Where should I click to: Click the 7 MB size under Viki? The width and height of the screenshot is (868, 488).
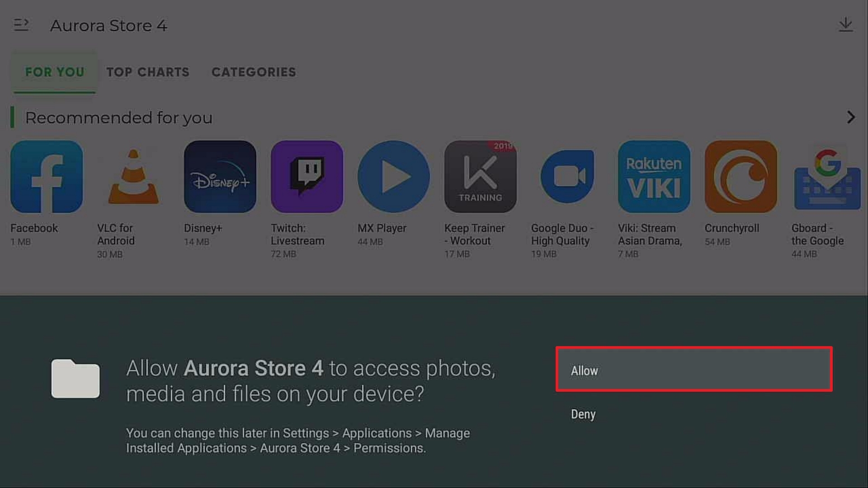pos(628,254)
